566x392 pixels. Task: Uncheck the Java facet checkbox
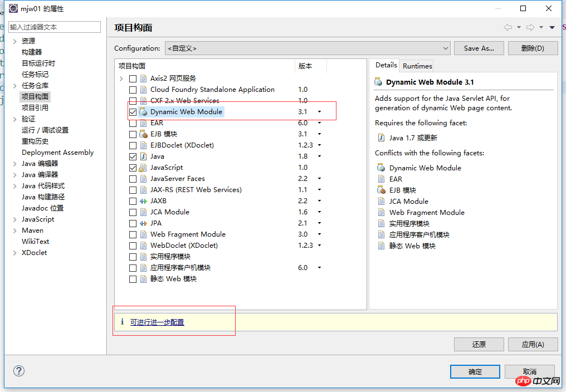tap(133, 156)
